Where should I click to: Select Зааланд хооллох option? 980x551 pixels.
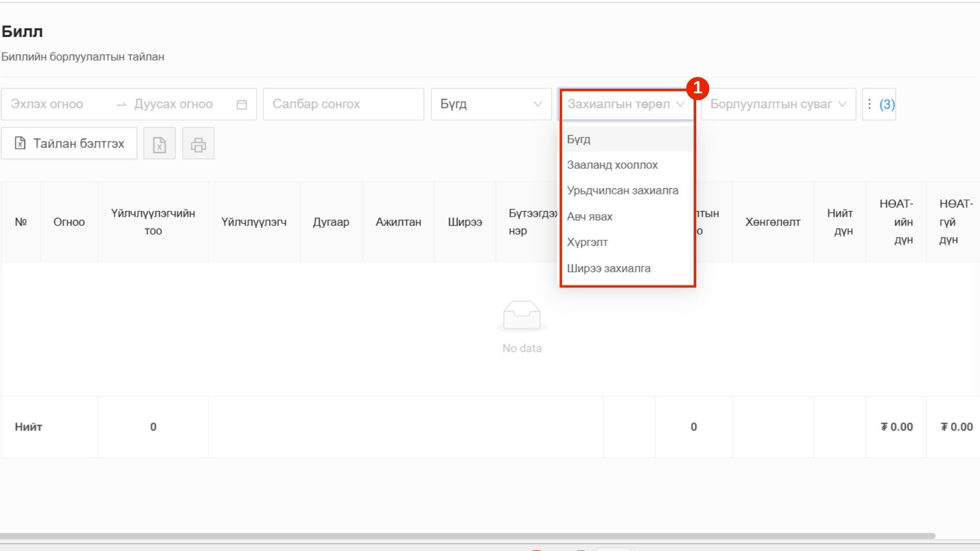[x=612, y=165]
